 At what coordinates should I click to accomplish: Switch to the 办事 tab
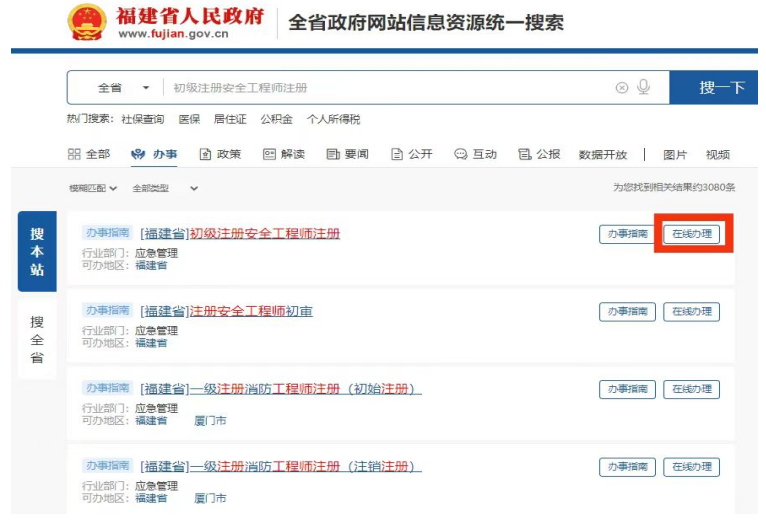click(154, 154)
